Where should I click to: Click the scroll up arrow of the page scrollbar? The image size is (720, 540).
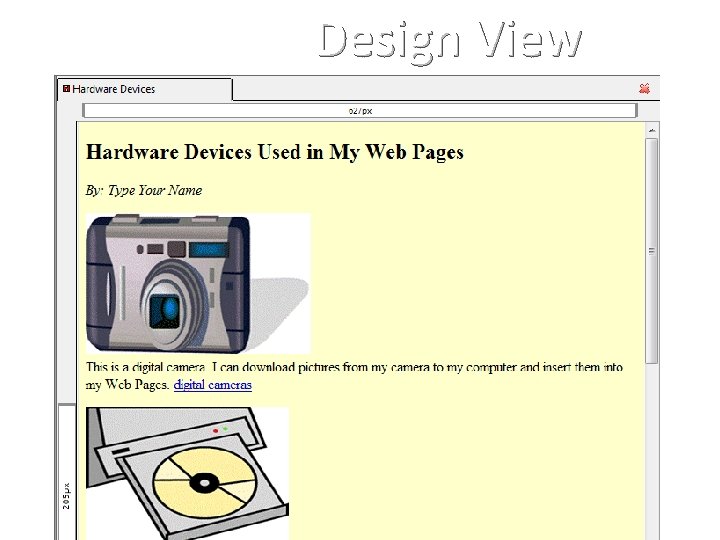click(652, 131)
